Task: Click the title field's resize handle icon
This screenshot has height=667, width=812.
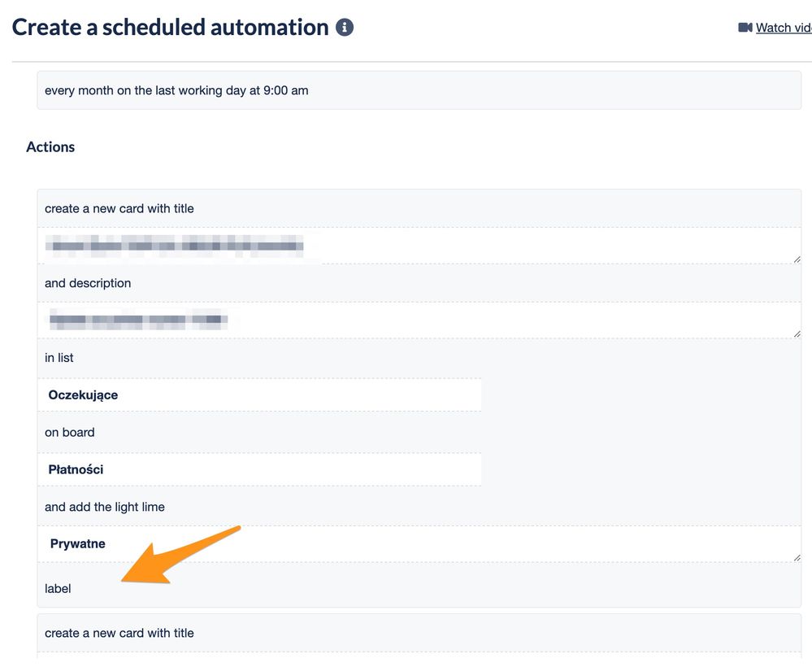Action: pyautogui.click(x=797, y=259)
